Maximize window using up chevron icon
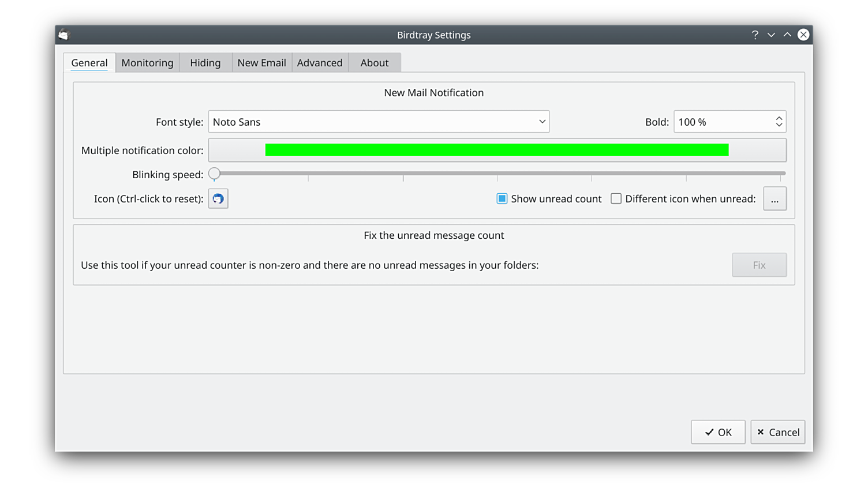The height and width of the screenshot is (488, 868). [787, 35]
